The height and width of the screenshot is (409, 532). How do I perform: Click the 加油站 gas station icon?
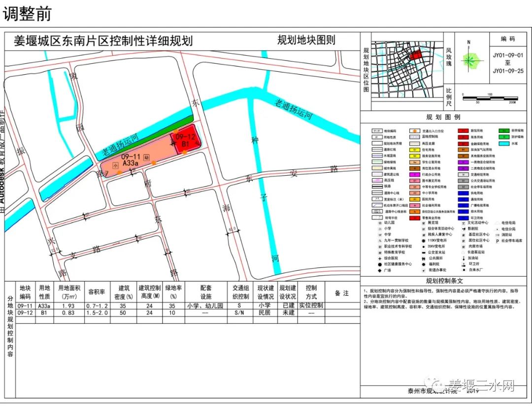(x=464, y=258)
